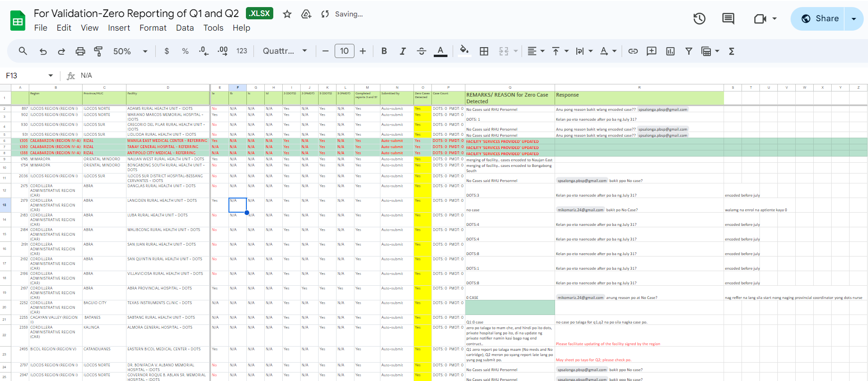Open the horizontal align dropdown

(x=536, y=51)
